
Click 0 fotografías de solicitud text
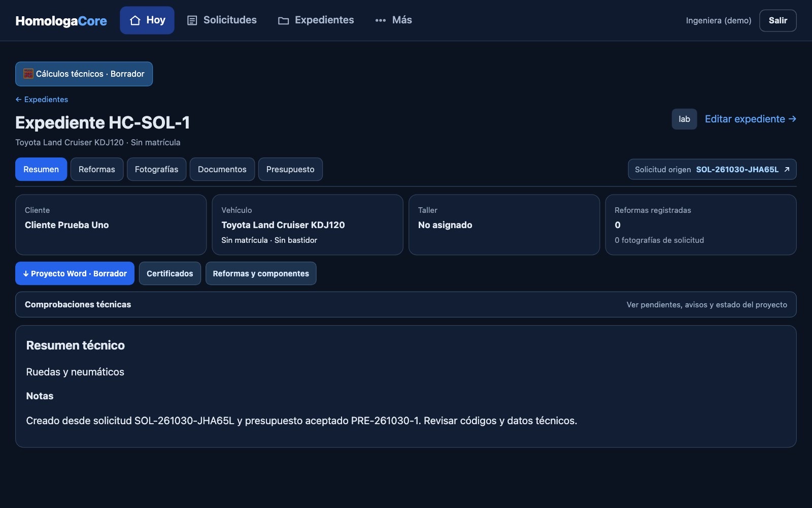[659, 240]
